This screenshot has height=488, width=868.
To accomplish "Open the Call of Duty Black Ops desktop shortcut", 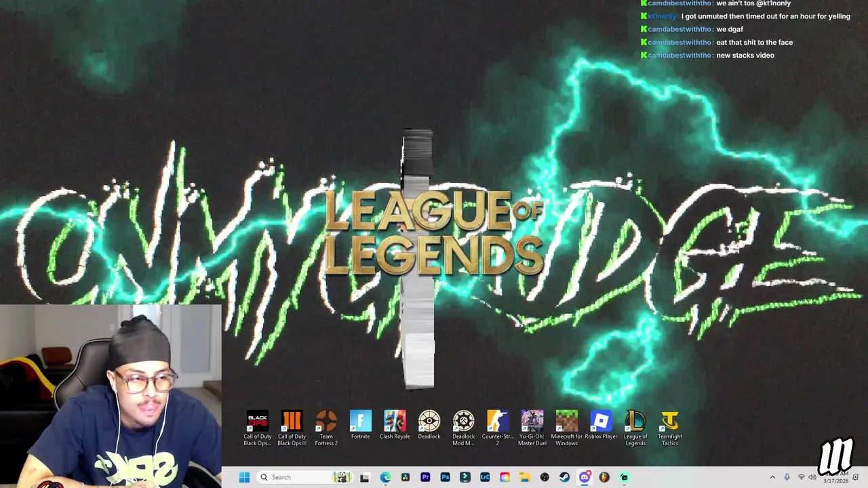I will coord(257,428).
